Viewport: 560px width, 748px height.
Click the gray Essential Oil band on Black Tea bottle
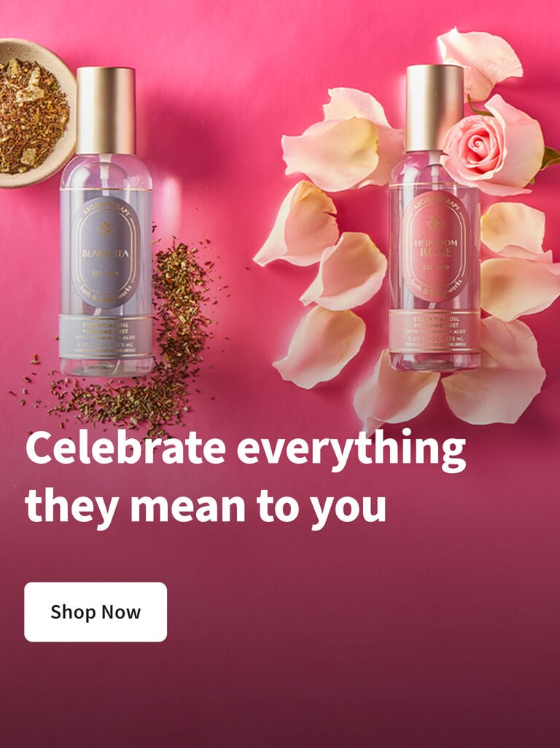pos(106,337)
